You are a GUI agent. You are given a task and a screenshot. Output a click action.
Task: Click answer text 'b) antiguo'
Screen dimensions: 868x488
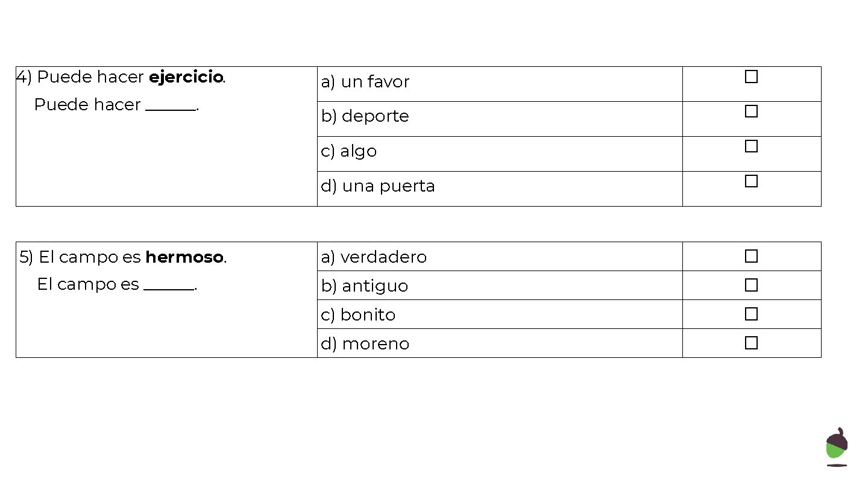pyautogui.click(x=364, y=286)
